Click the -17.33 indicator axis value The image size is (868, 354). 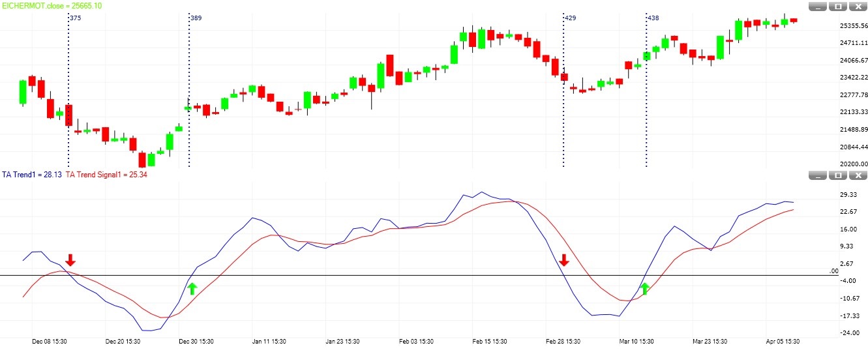[849, 316]
